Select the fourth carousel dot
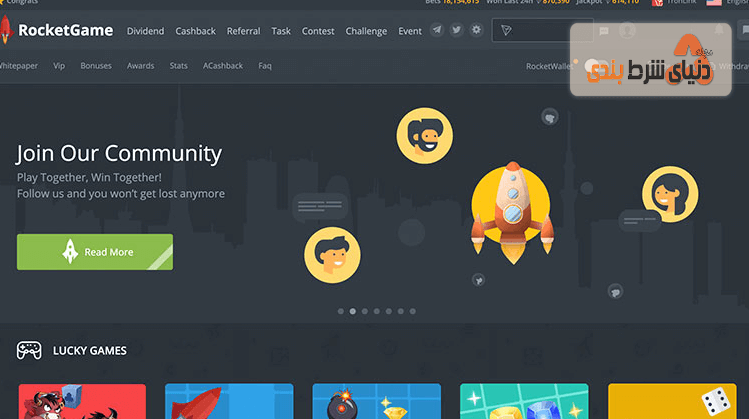The image size is (749, 419). coord(376,312)
